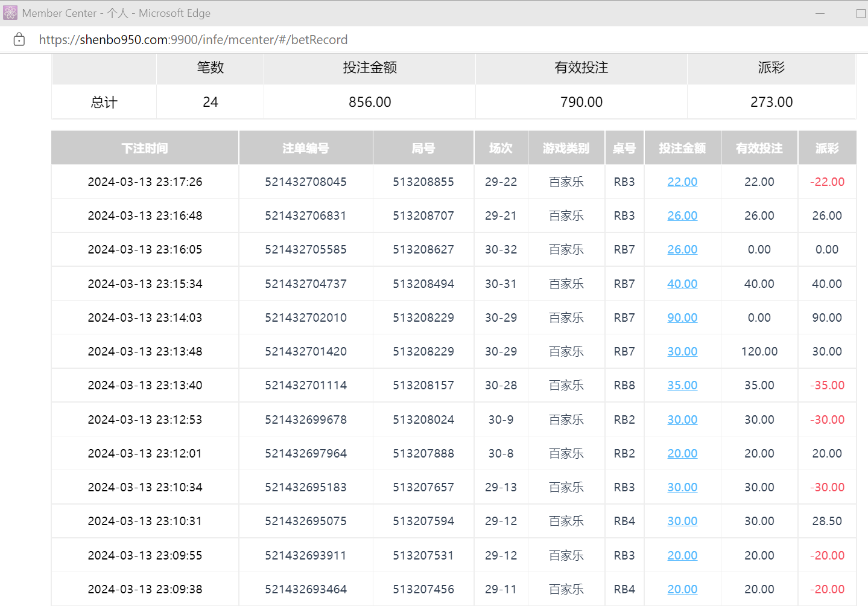Open bet amount 40.00 link for 23:15:34

pyautogui.click(x=682, y=284)
